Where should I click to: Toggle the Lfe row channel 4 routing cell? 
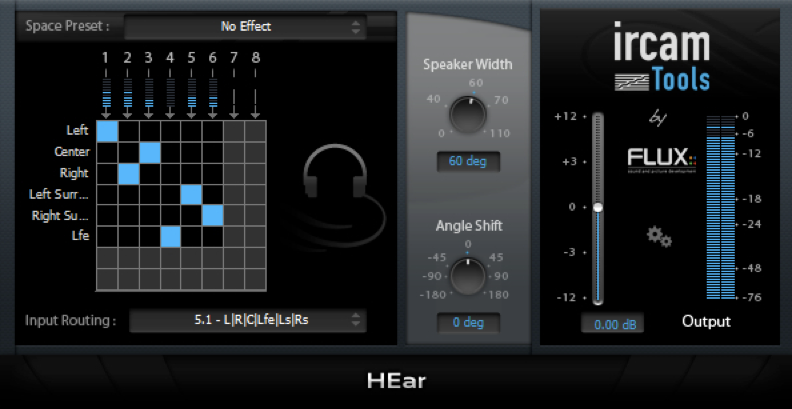[171, 236]
